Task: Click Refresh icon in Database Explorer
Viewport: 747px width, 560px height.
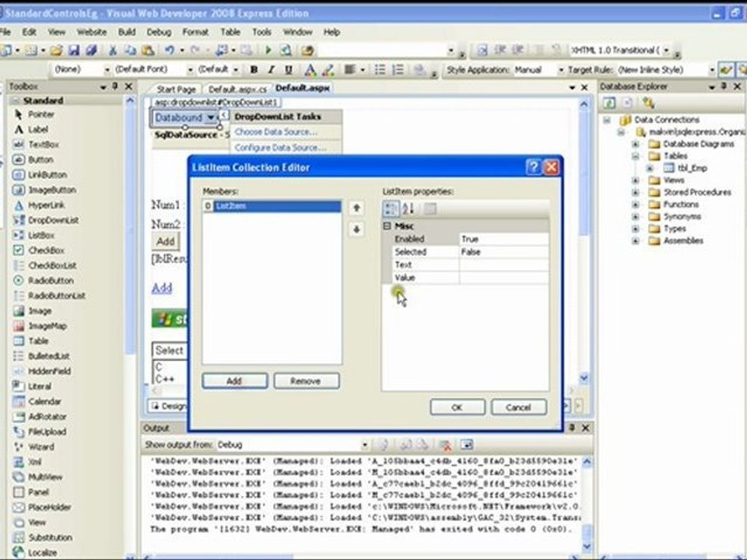Action: coord(609,103)
